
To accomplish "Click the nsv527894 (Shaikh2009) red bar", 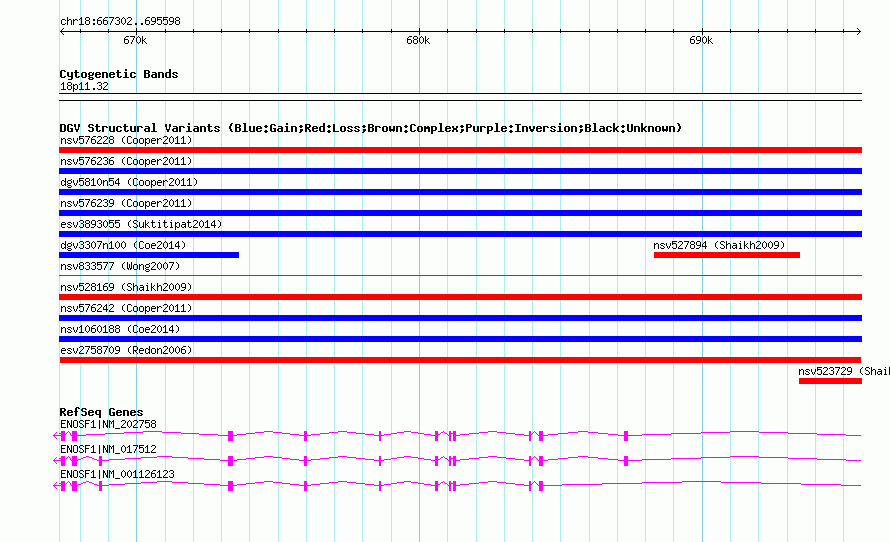I will tap(727, 255).
